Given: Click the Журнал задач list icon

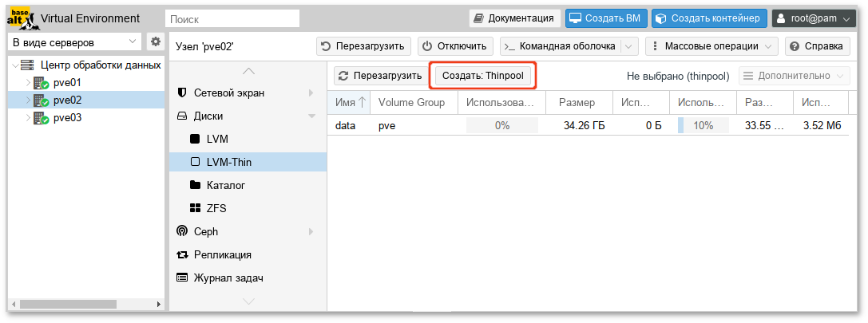Looking at the screenshot, I should coord(182,278).
